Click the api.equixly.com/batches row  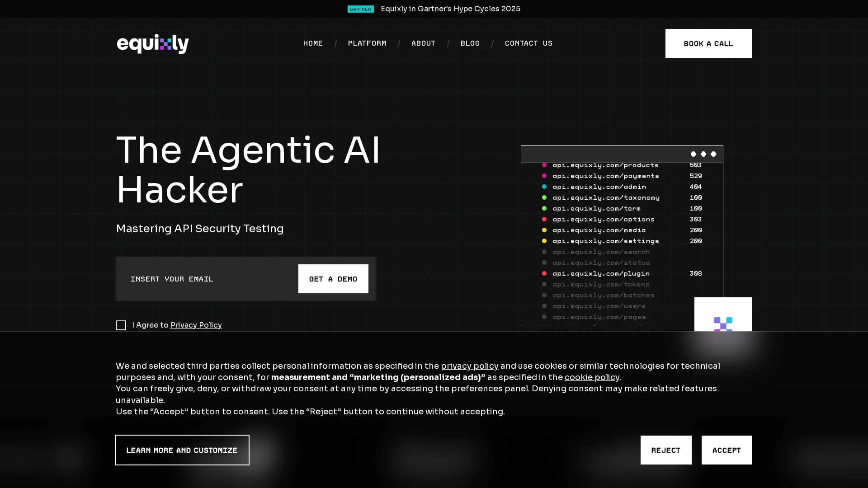(622, 295)
